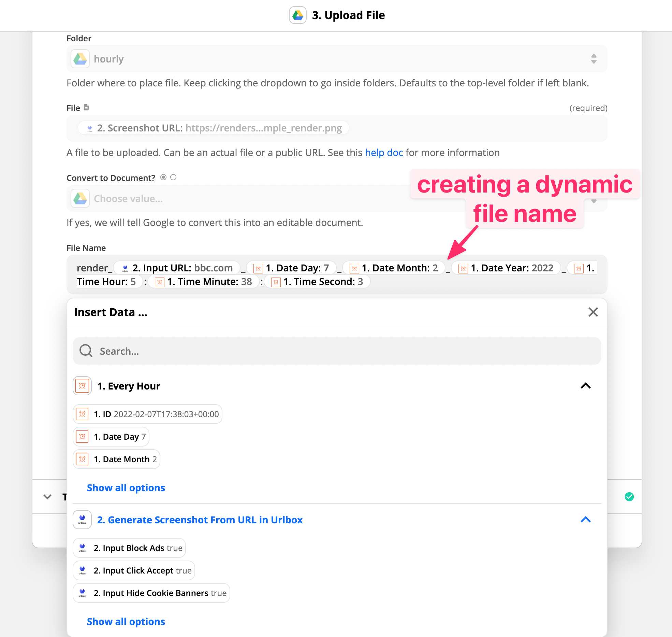The image size is (672, 637).
Task: Open the Generate Screenshot From URL in Urlbox heading
Action: click(x=200, y=520)
